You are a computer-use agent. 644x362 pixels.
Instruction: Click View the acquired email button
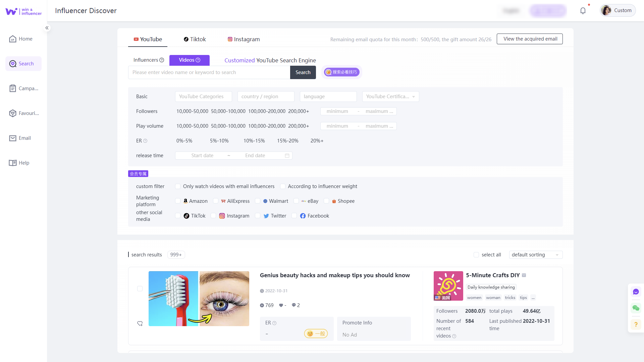(x=530, y=39)
